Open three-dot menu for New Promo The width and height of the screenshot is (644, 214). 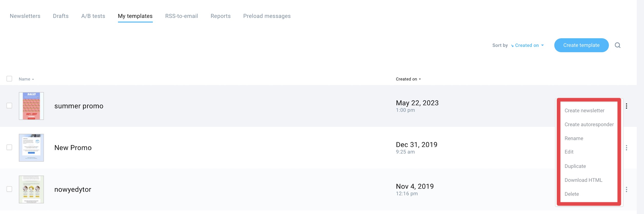tap(626, 148)
